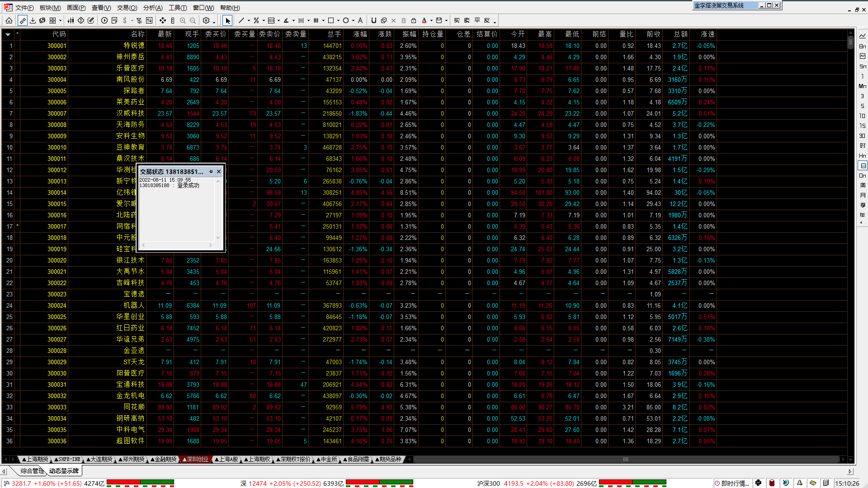The width and height of the screenshot is (868, 488).
Task: Toggle the 时 hourly period button
Action: 863,145
